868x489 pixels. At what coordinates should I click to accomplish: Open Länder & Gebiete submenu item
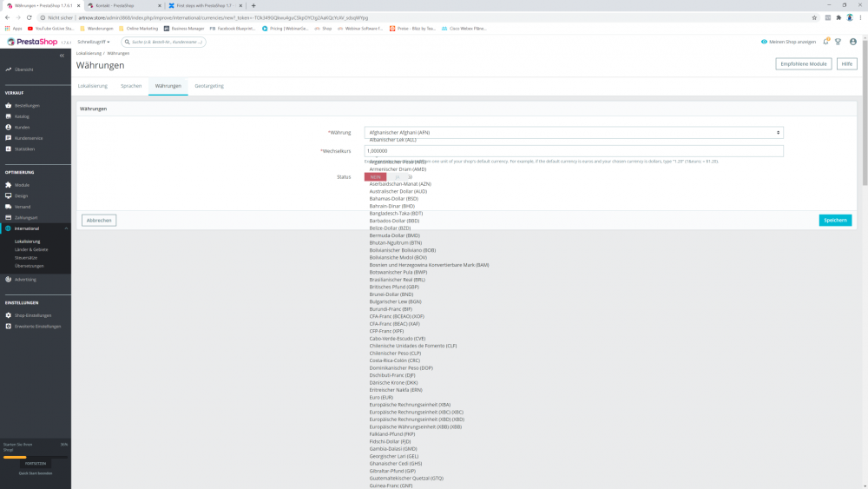31,250
